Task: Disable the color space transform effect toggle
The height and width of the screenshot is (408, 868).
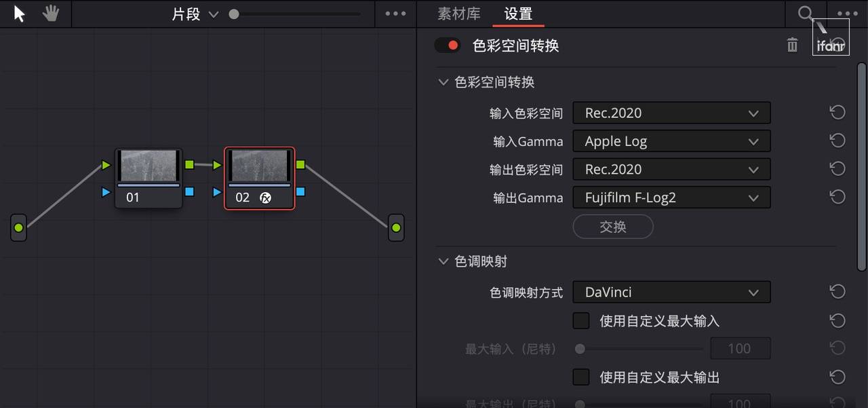Action: 448,45
